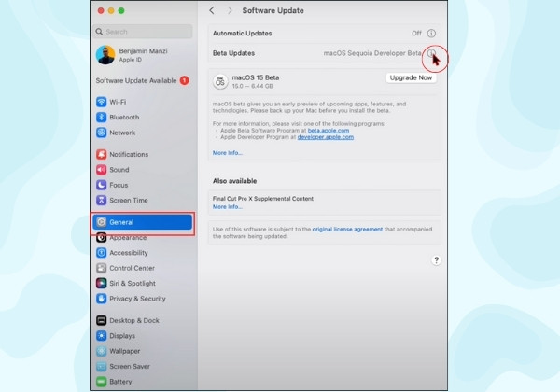Select the Privacy & Security label
The width and height of the screenshot is (560, 392).
click(x=137, y=299)
